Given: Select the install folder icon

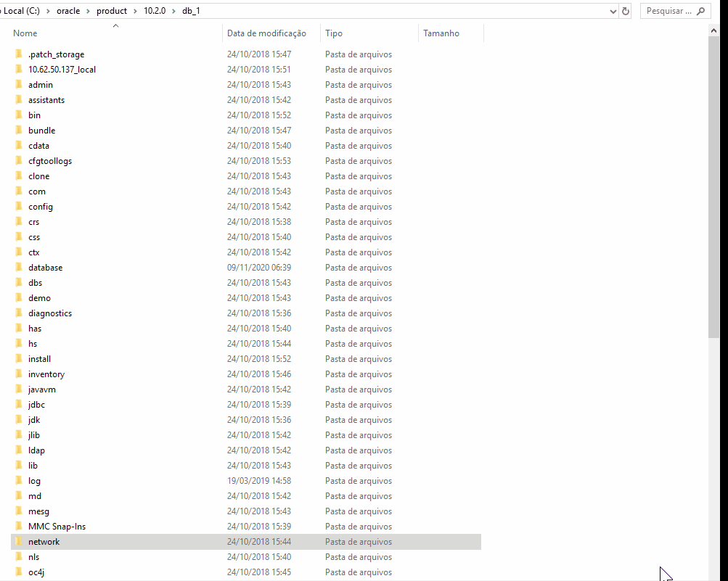Looking at the screenshot, I should [19, 359].
